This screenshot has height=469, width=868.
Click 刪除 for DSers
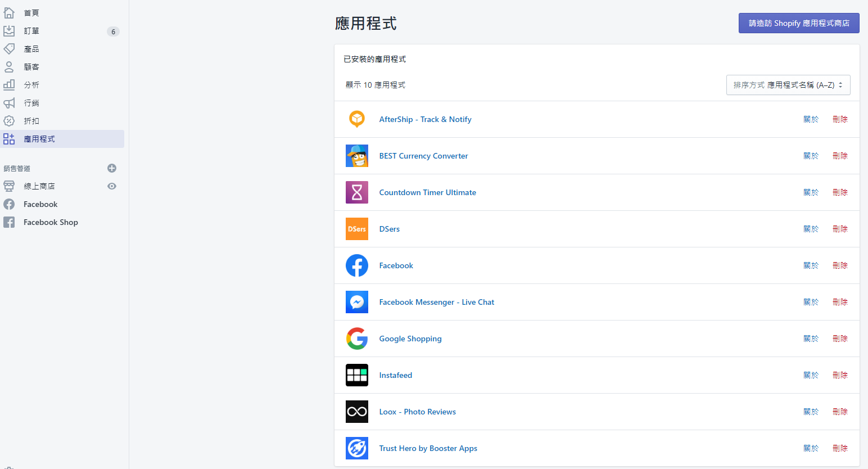[840, 229]
